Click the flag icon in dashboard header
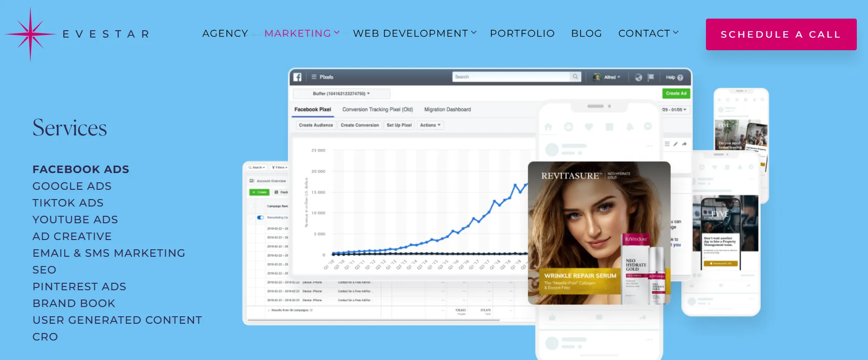868x360 pixels. point(651,77)
